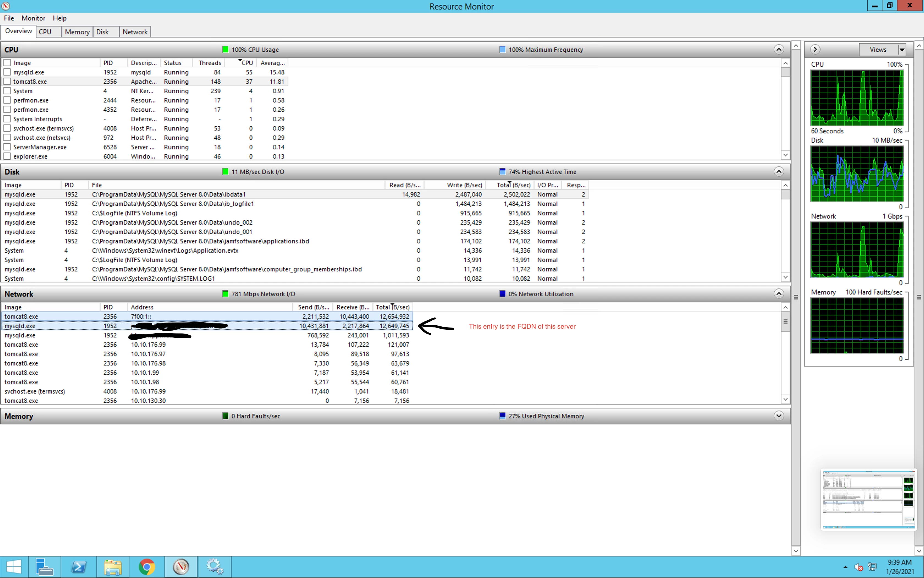Screen dimensions: 924x578
Task: Check the System process checkbox
Action: [7, 91]
